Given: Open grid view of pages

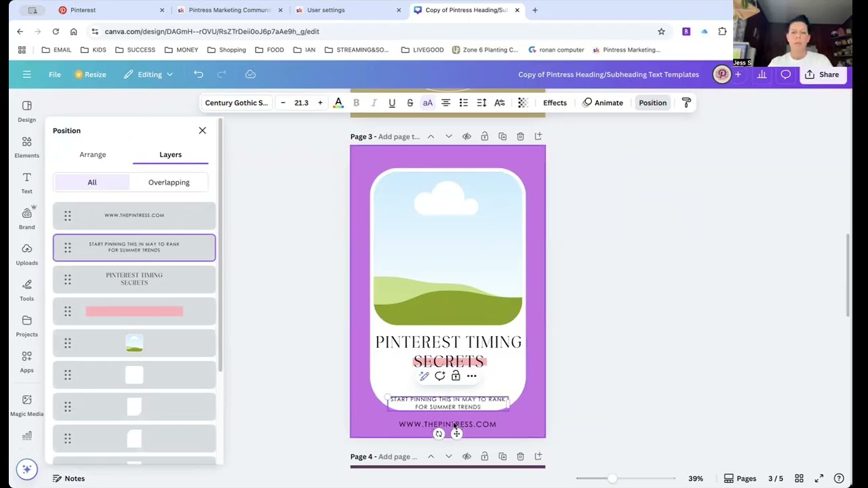Looking at the screenshot, I should point(799,479).
